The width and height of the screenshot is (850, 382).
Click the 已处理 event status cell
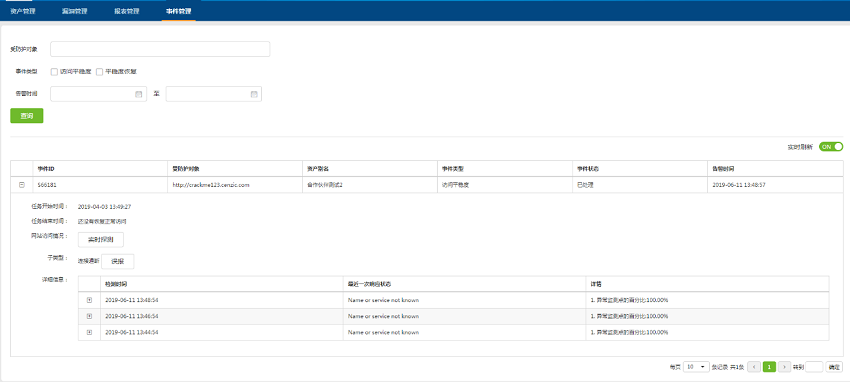(586, 185)
